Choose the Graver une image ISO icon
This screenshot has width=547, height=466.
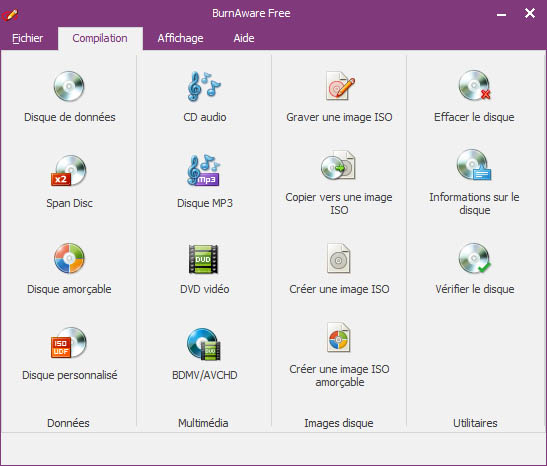pyautogui.click(x=340, y=86)
